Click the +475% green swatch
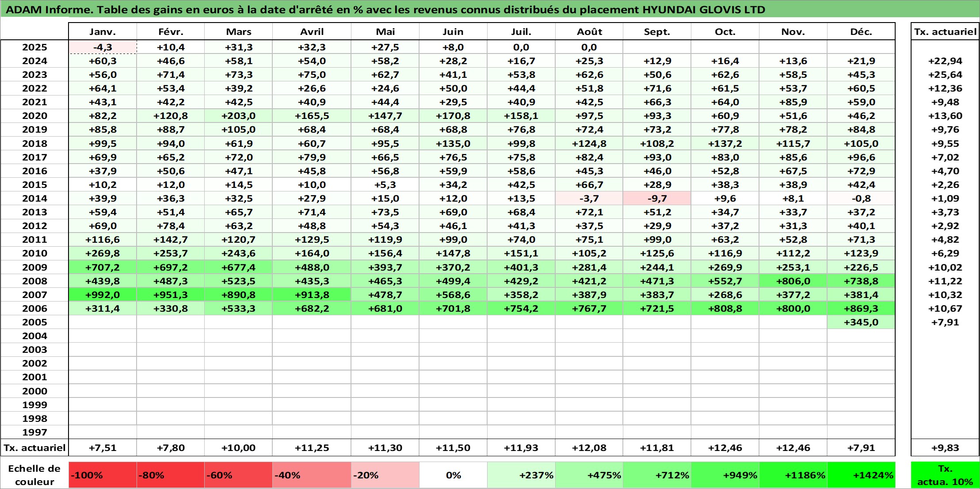 [x=589, y=475]
